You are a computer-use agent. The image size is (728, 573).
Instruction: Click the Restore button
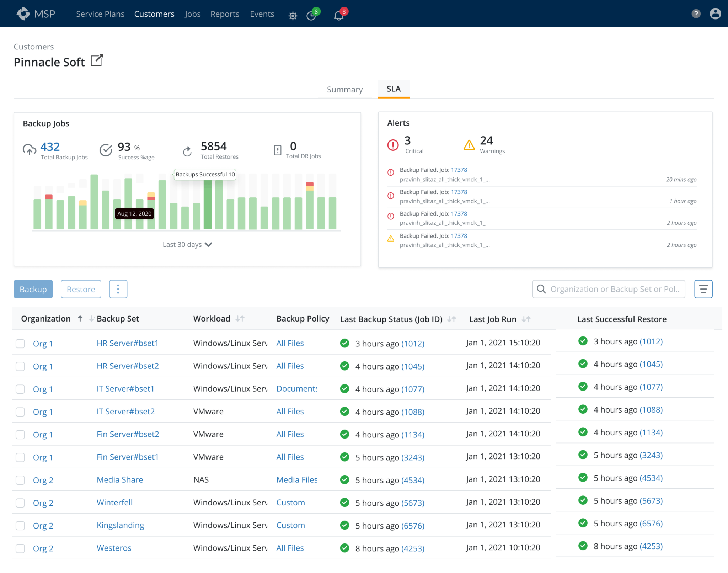click(x=81, y=289)
